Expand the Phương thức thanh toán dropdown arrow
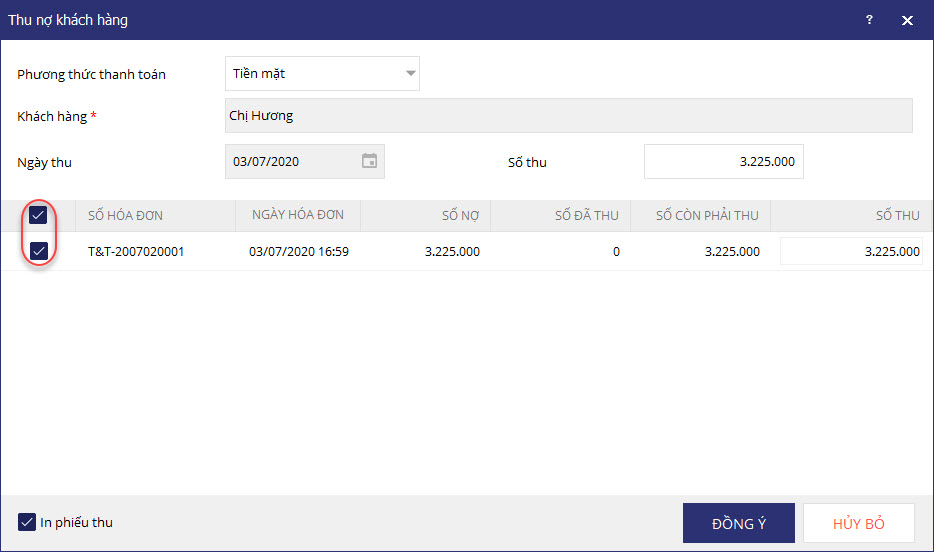Image resolution: width=934 pixels, height=552 pixels. click(x=410, y=73)
